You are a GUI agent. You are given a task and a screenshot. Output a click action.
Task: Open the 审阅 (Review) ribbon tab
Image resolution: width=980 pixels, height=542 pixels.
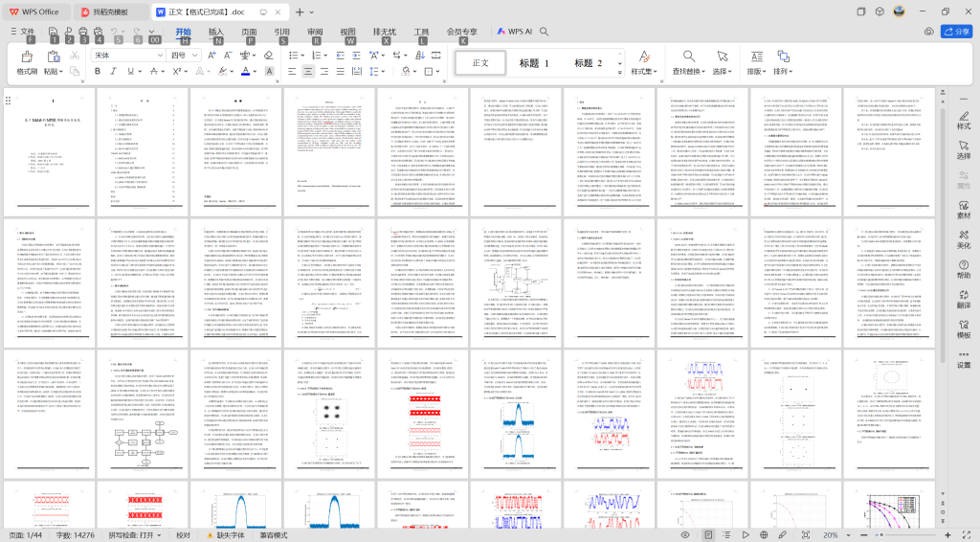click(x=315, y=32)
